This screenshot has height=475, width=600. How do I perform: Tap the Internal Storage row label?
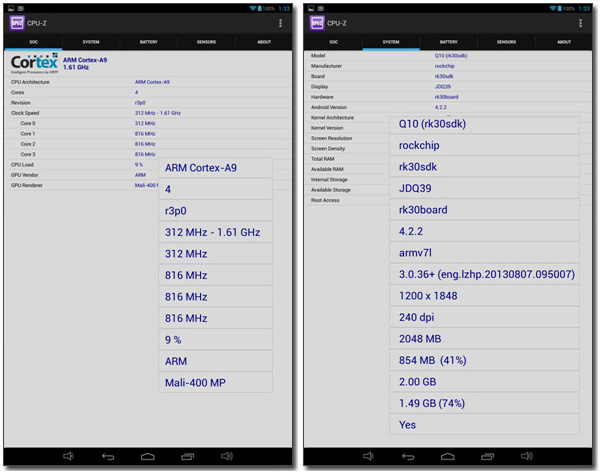tap(329, 180)
